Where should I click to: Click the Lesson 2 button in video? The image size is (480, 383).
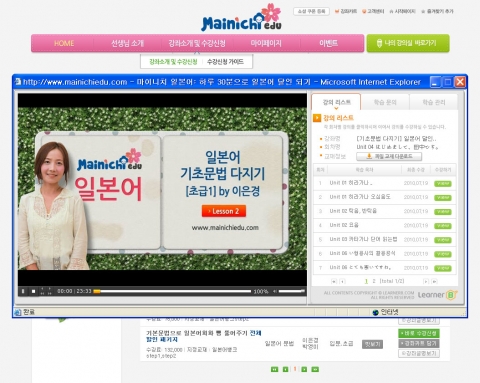click(x=224, y=211)
